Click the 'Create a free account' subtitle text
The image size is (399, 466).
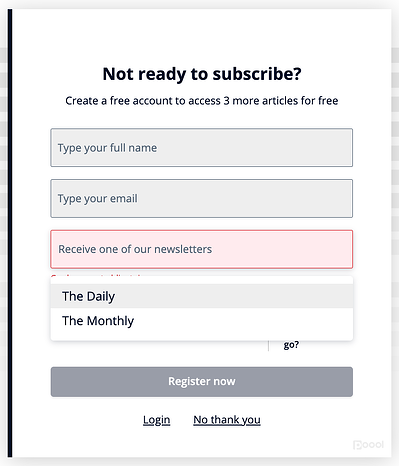pyautogui.click(x=202, y=100)
